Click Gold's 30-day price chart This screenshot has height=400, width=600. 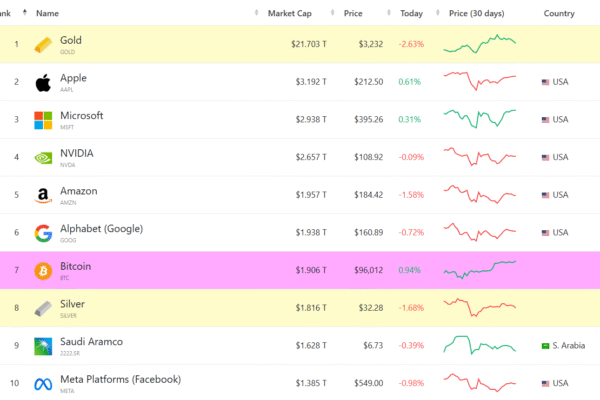[x=479, y=44]
